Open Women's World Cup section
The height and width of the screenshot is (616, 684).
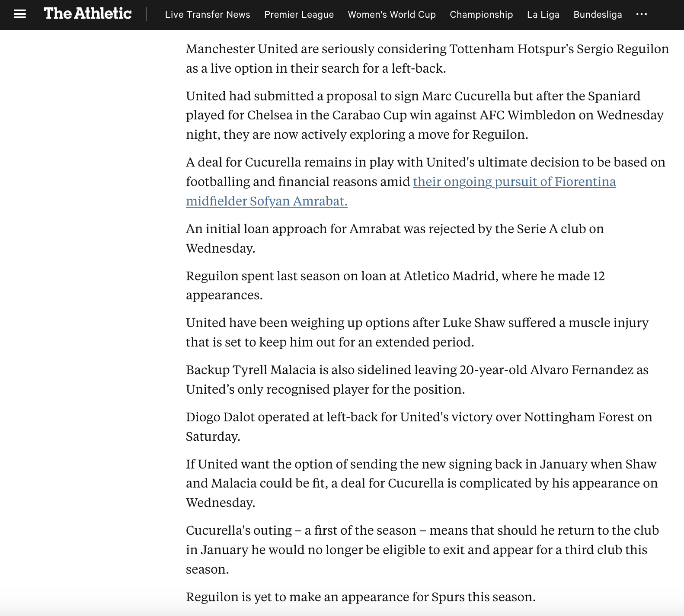[x=392, y=14]
